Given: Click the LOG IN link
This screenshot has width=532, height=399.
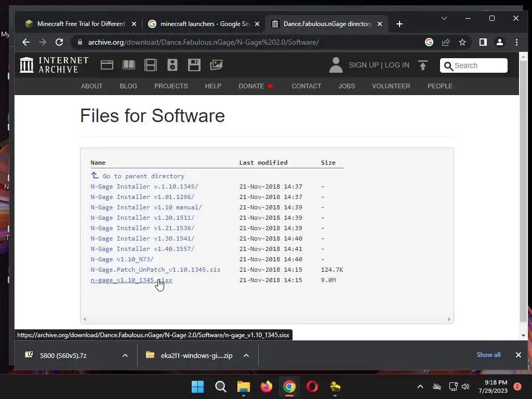Looking at the screenshot, I should click(x=396, y=65).
